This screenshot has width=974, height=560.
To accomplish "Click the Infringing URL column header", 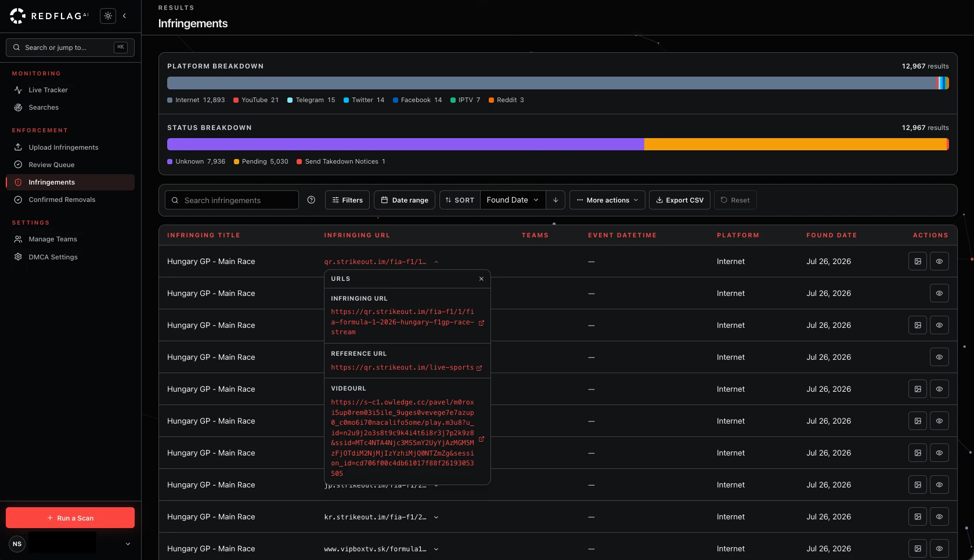I will pos(357,236).
